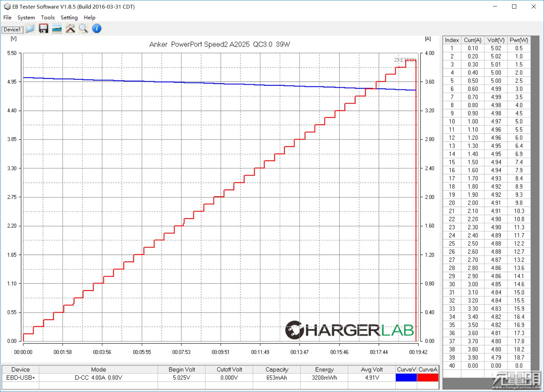Click the Capacity column header
The height and width of the screenshot is (392, 544).
pyautogui.click(x=277, y=369)
